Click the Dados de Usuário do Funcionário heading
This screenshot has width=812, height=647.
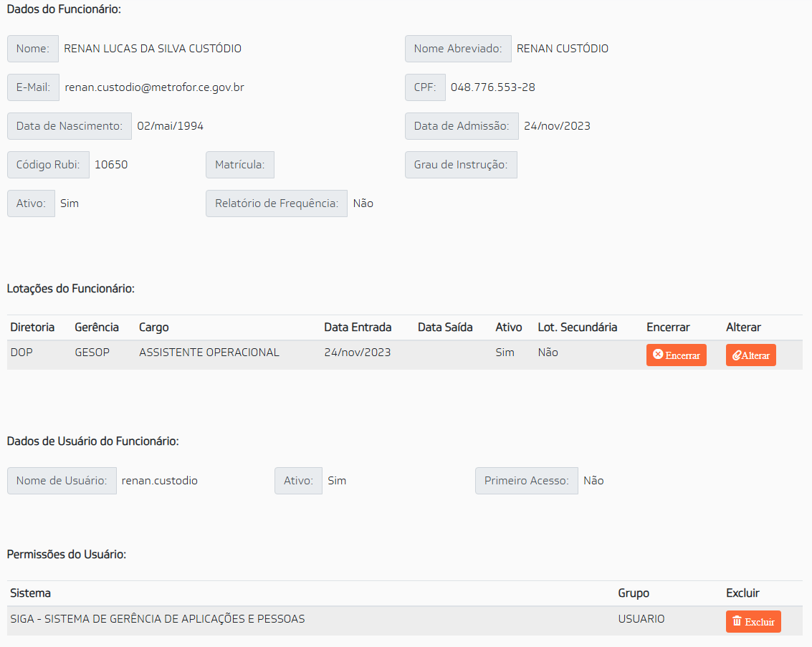coord(92,441)
